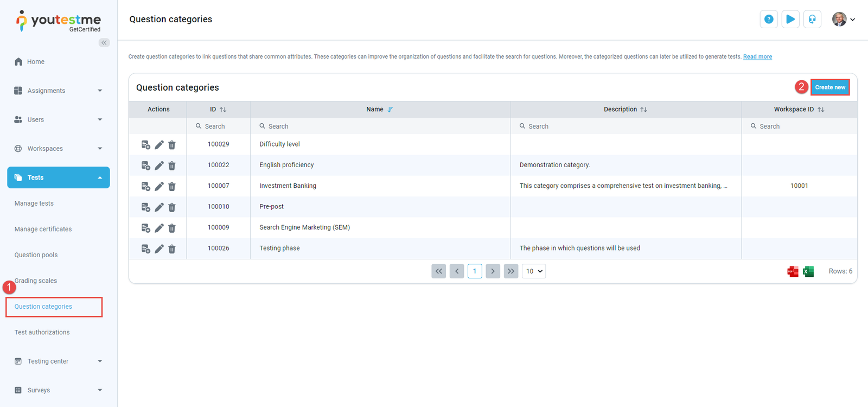Delete the Difficulty level category

172,145
